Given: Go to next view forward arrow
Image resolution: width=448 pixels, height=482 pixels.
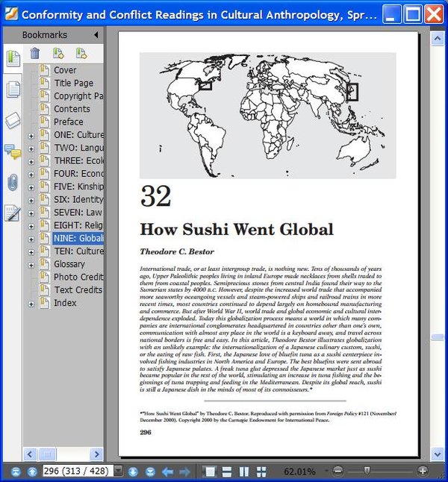Looking at the screenshot, I should click(184, 472).
